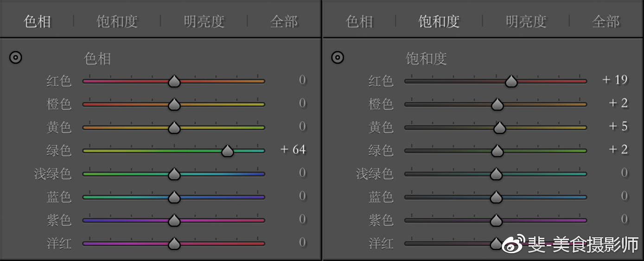The image size is (644, 261).
Task: Click the saturation targeted adjustment tool icon
Action: [x=338, y=58]
